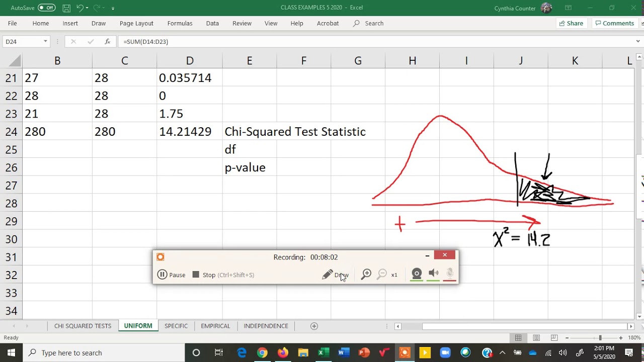Switch to the INDEPENDENCE sheet tab

(x=266, y=326)
